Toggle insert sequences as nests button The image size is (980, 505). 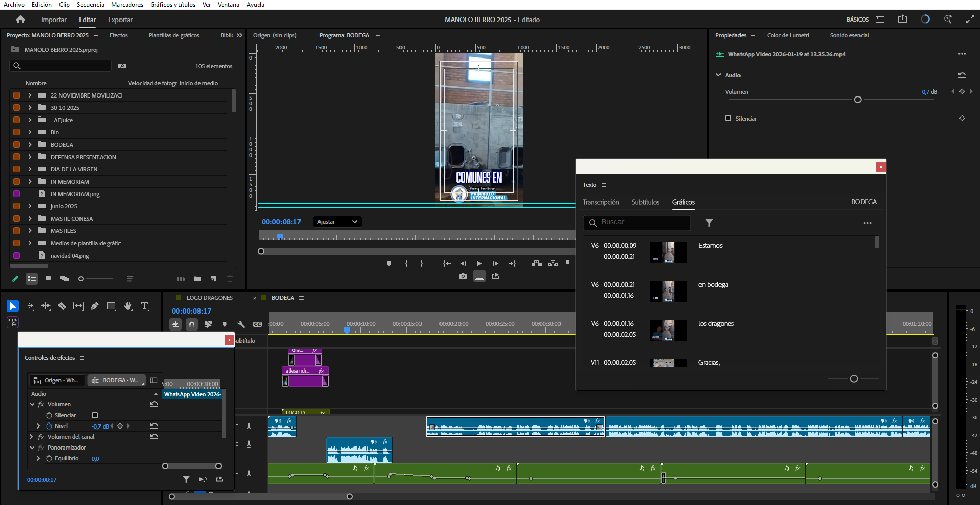point(175,324)
